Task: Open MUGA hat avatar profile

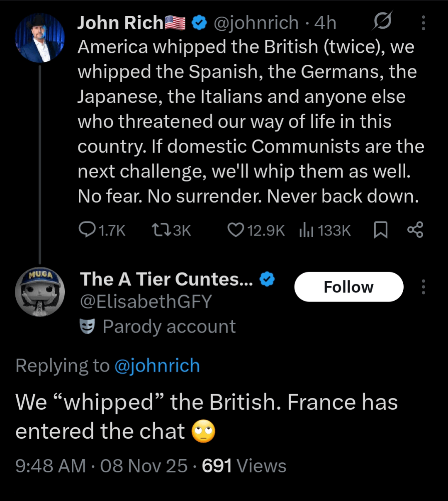Action: pyautogui.click(x=40, y=292)
